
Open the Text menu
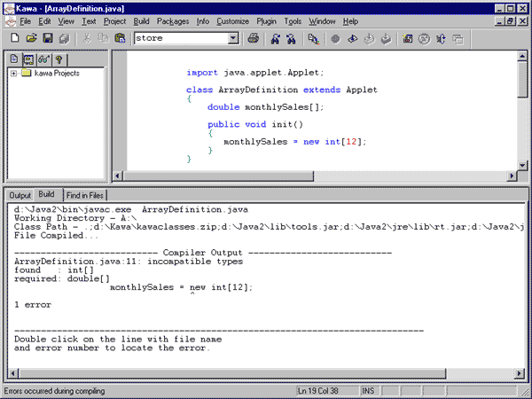click(x=89, y=21)
